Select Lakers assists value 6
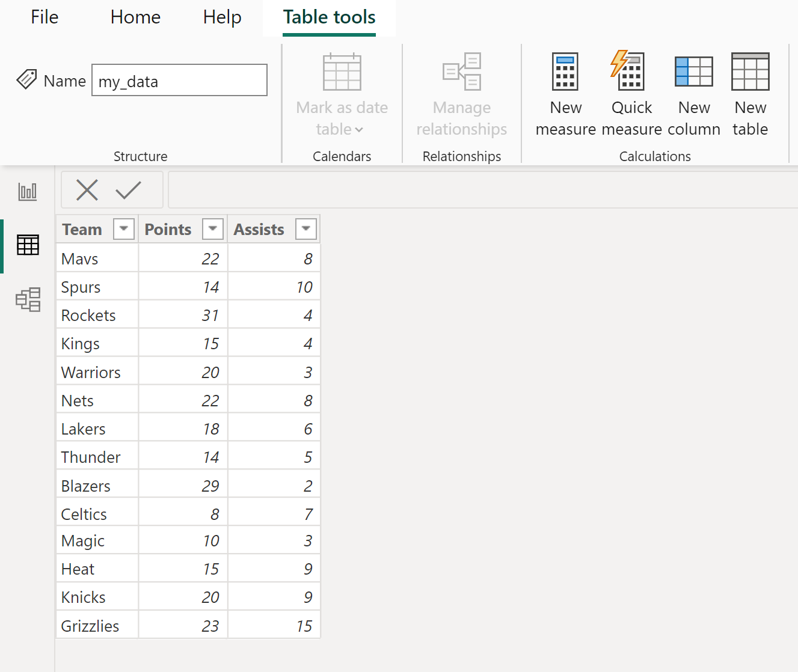 pyautogui.click(x=274, y=429)
